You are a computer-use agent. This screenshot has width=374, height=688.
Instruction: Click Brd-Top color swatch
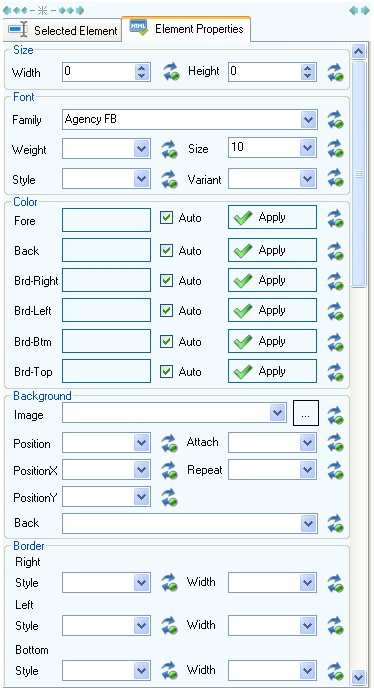tap(106, 371)
